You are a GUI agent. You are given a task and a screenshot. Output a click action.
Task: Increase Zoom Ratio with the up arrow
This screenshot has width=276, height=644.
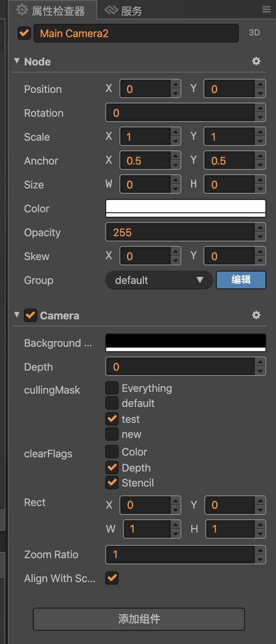(261, 550)
